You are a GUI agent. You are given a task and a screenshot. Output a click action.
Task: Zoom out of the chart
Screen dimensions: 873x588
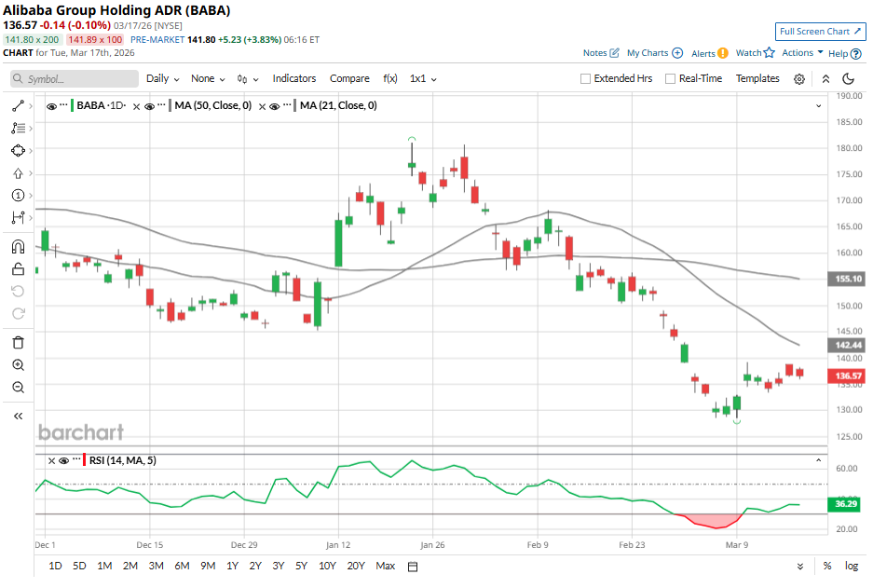pyautogui.click(x=18, y=387)
